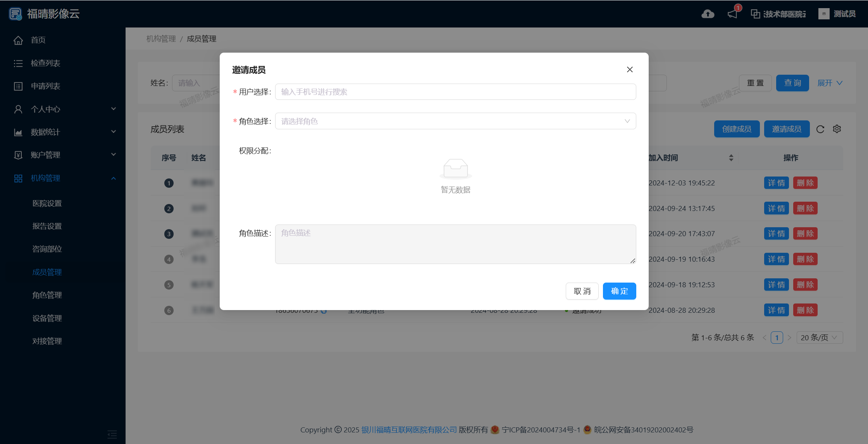Open the 20 条/页 page size dropdown
Screen dimensions: 868x444
[x=819, y=338]
